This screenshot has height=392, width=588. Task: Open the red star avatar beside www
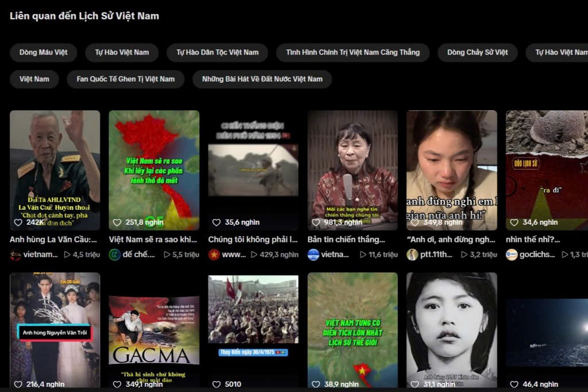pyautogui.click(x=214, y=255)
